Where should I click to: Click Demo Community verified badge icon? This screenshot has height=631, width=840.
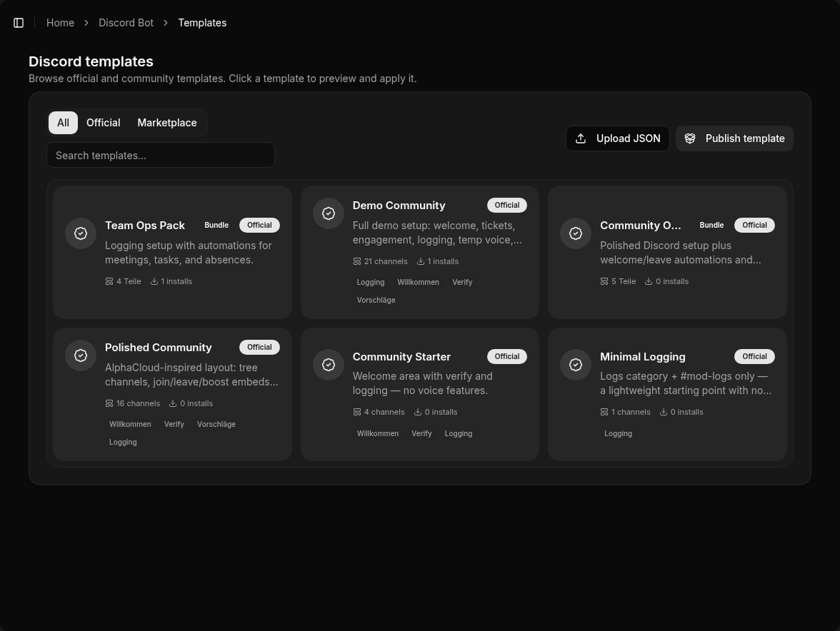pyautogui.click(x=329, y=213)
